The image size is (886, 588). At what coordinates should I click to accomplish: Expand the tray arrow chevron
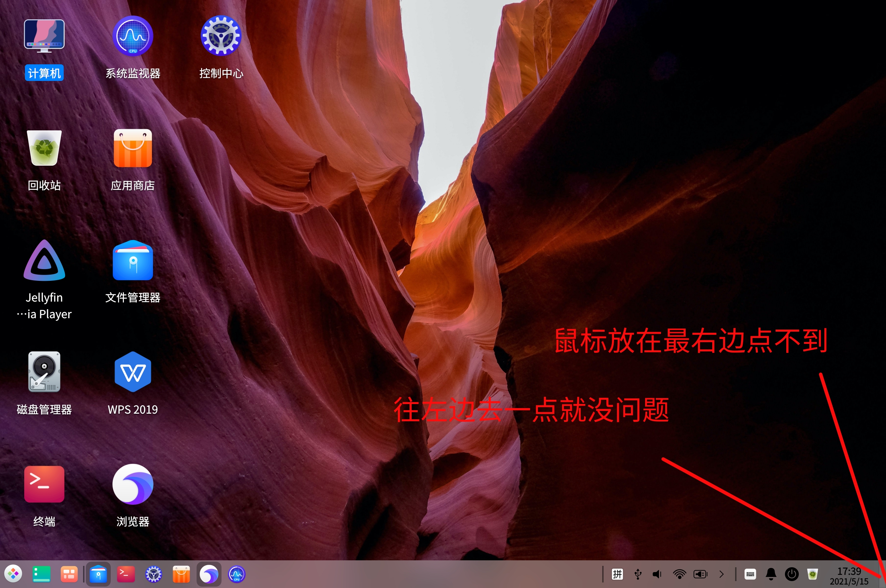[x=721, y=574]
